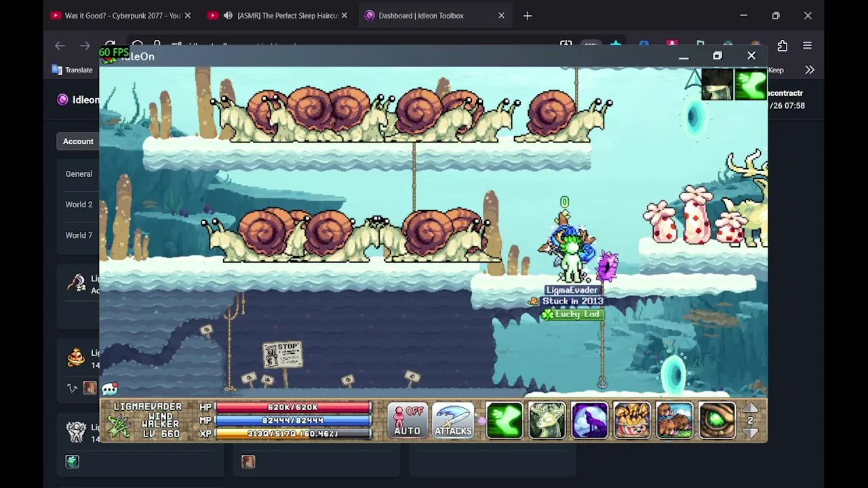Toggle the AUTO attack button in IdleOn
This screenshot has width=868, height=488.
click(408, 420)
